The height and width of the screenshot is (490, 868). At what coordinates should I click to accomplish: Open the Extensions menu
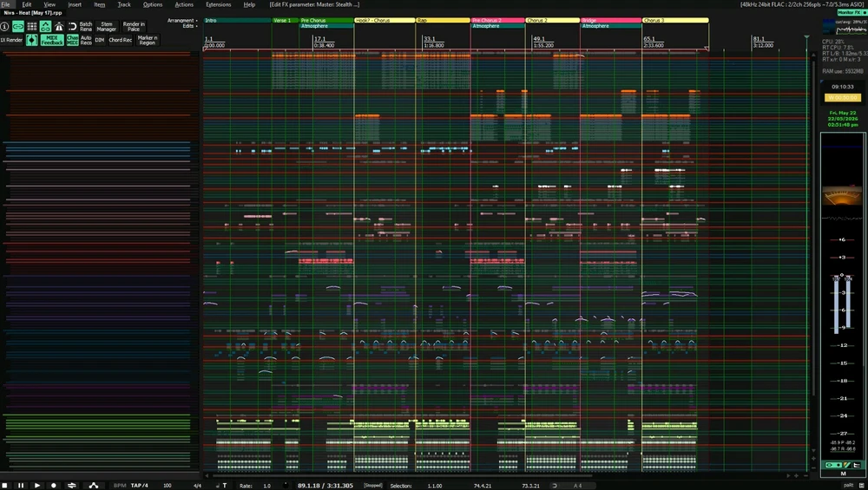point(218,4)
